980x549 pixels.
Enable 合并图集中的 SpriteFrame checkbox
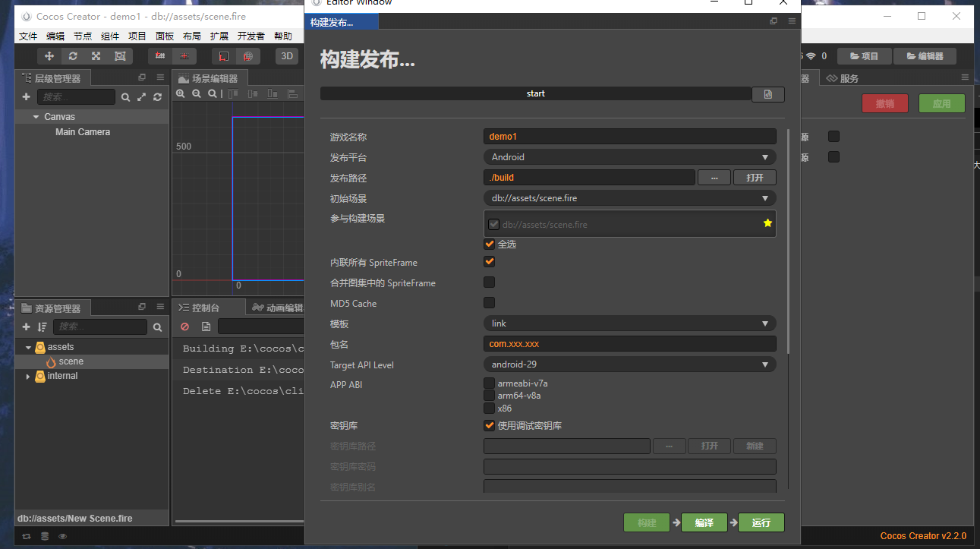click(x=490, y=282)
